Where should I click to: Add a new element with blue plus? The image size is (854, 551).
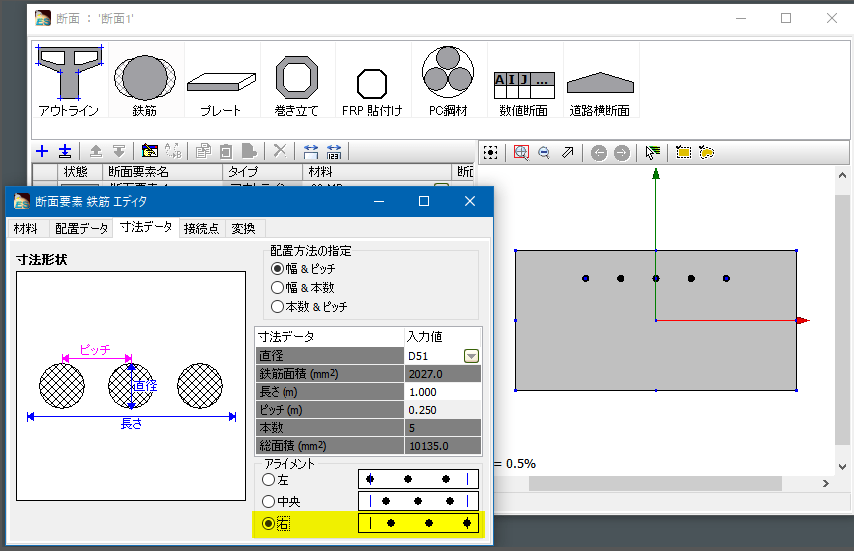(42, 151)
